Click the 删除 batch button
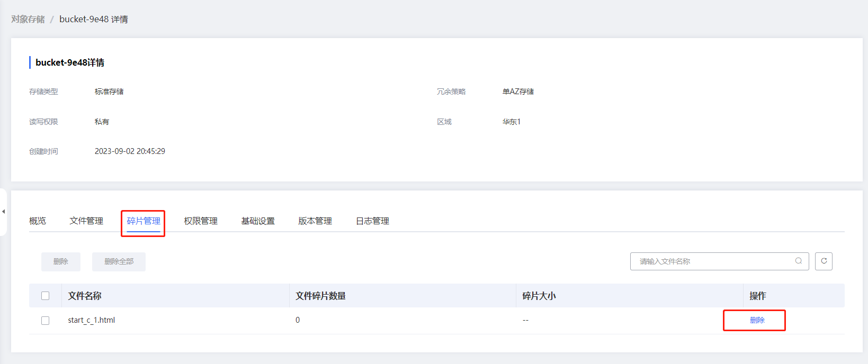The height and width of the screenshot is (364, 868). pyautogui.click(x=61, y=261)
